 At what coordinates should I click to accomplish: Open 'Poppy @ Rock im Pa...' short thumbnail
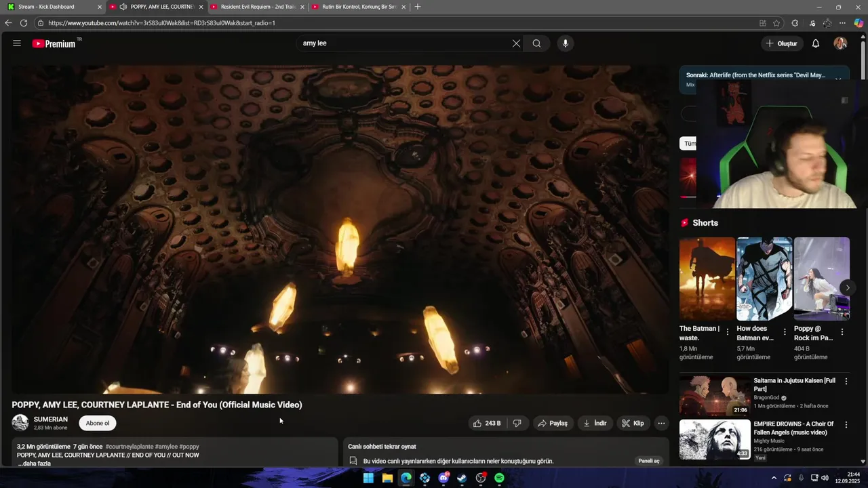[x=822, y=279]
